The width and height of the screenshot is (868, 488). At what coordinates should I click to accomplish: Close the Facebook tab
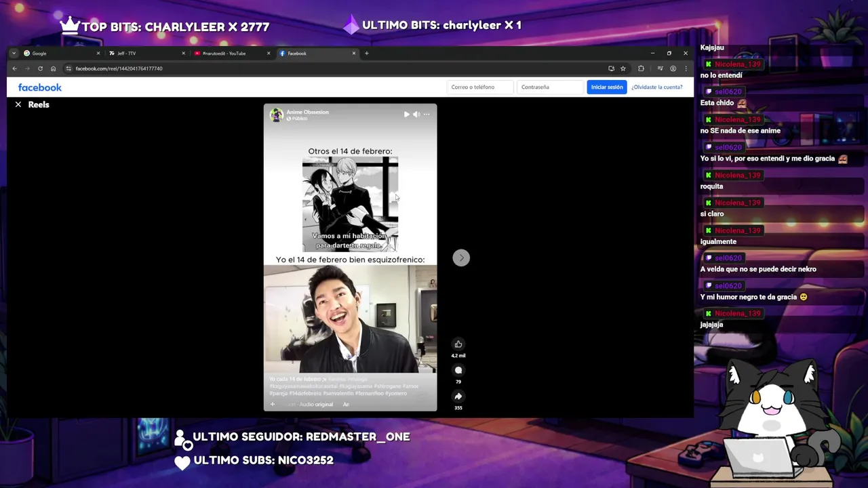click(x=353, y=54)
